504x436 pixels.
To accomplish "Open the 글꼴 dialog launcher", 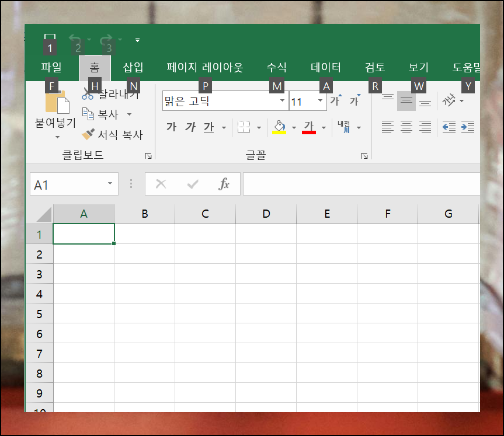I will [364, 156].
